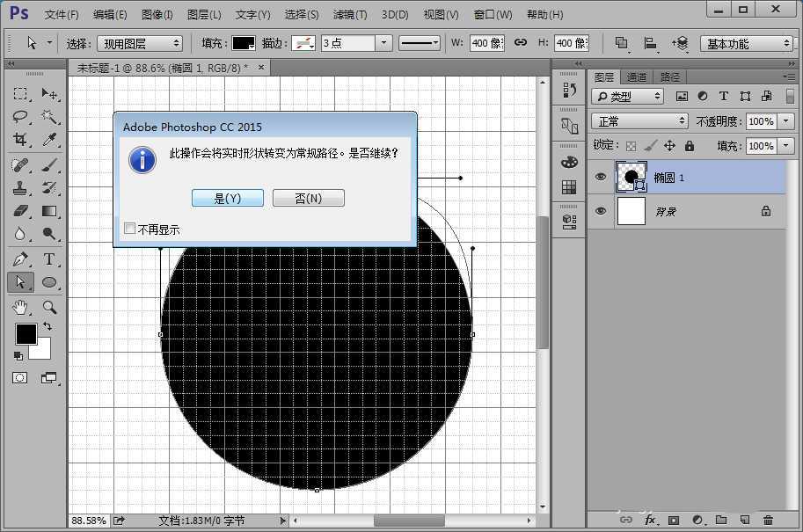Click the 否(N) button
This screenshot has width=803, height=532.
(308, 199)
